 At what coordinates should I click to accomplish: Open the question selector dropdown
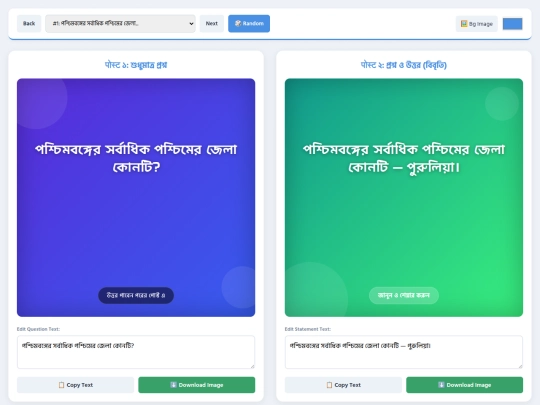(120, 23)
